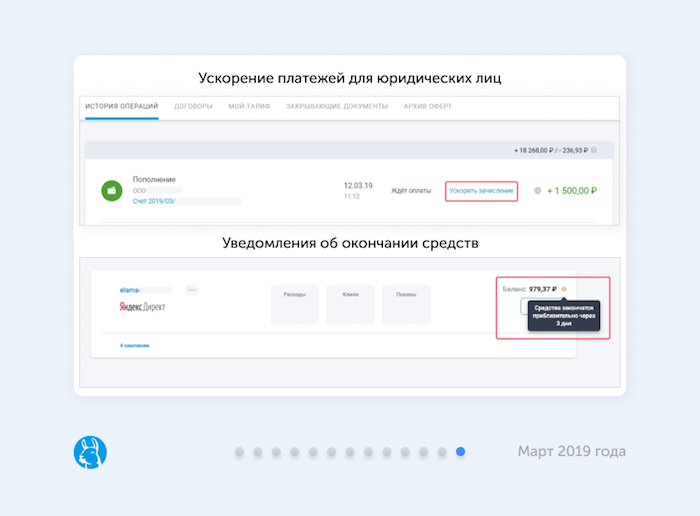Open the 4 кампании link
The image size is (700, 516).
pos(134,345)
